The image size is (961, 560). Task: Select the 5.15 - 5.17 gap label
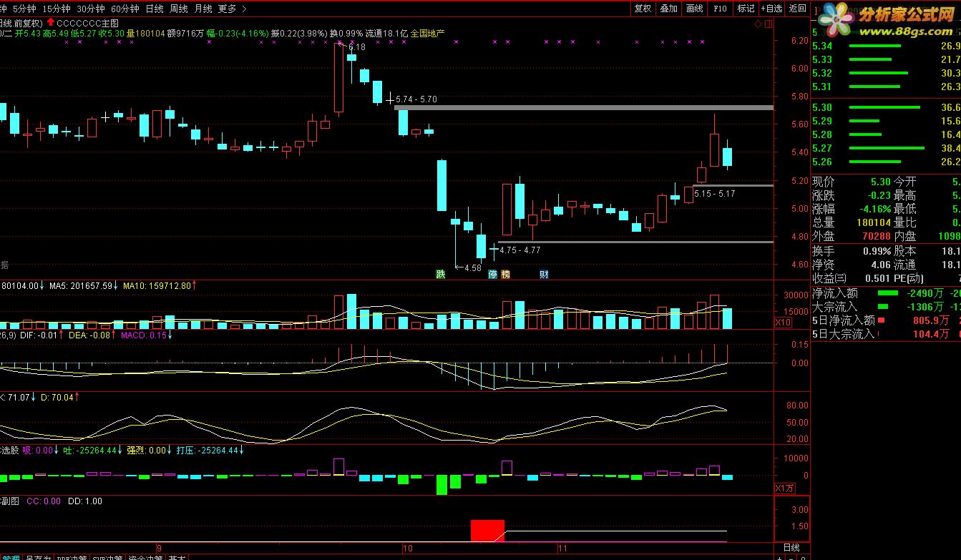click(714, 194)
